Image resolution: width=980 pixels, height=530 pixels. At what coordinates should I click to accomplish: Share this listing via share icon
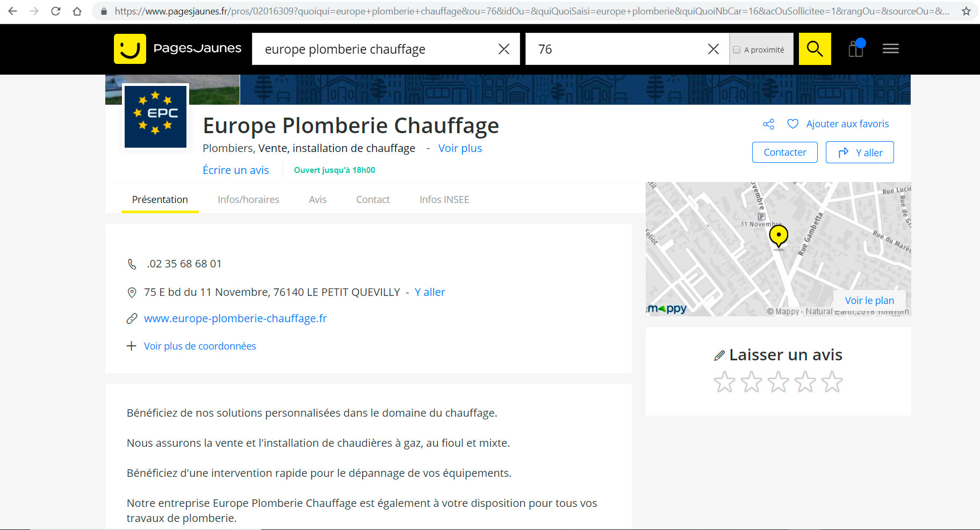[x=768, y=124]
